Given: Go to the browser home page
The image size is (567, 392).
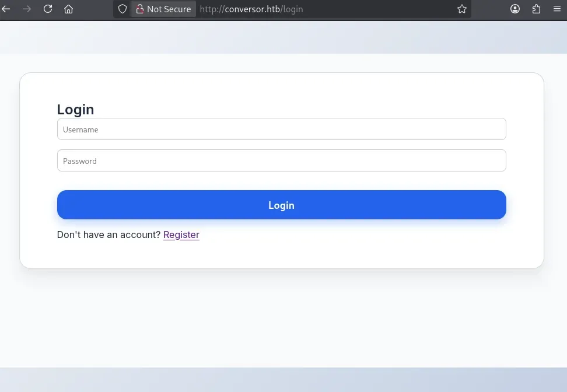Looking at the screenshot, I should 69,9.
